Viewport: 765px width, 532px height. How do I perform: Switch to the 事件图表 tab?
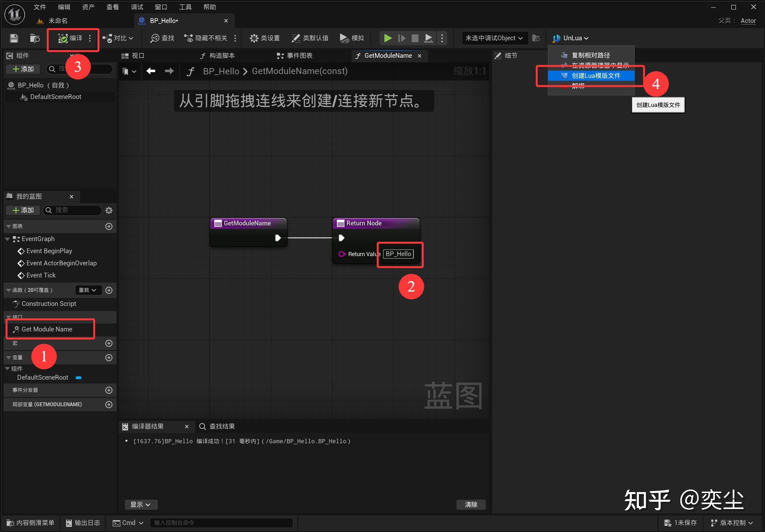(295, 56)
